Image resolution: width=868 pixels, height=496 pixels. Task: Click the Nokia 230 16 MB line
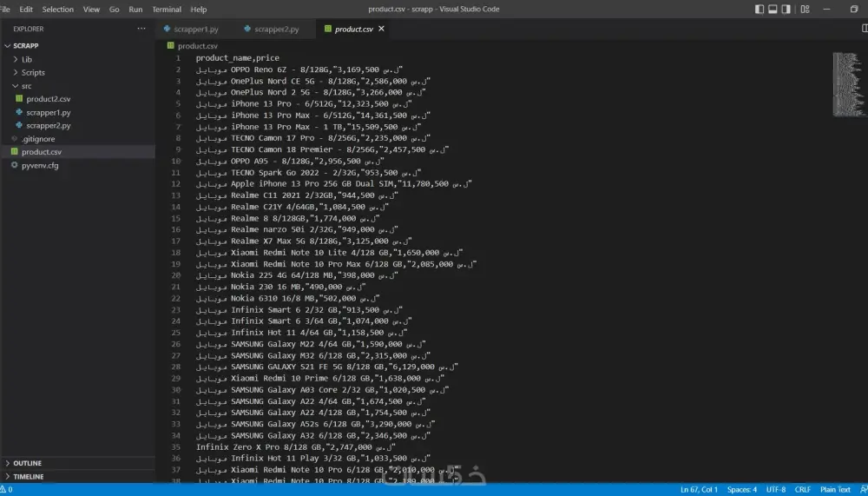pyautogui.click(x=280, y=287)
